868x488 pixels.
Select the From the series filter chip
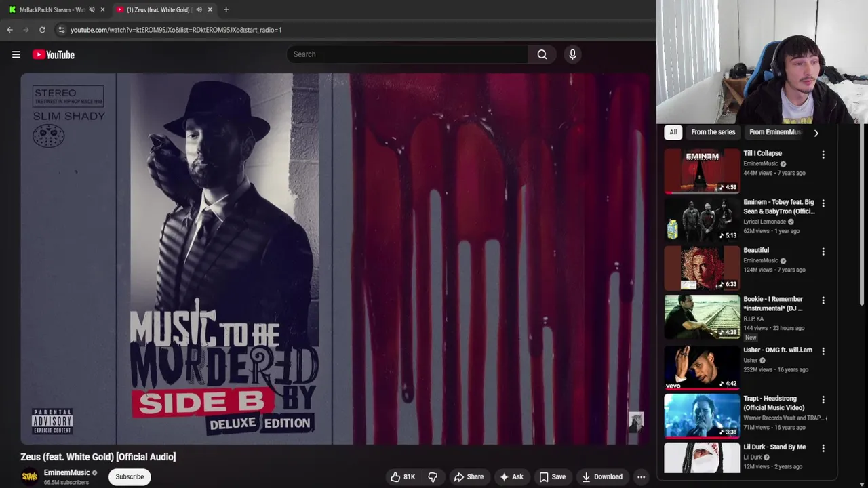pyautogui.click(x=713, y=132)
